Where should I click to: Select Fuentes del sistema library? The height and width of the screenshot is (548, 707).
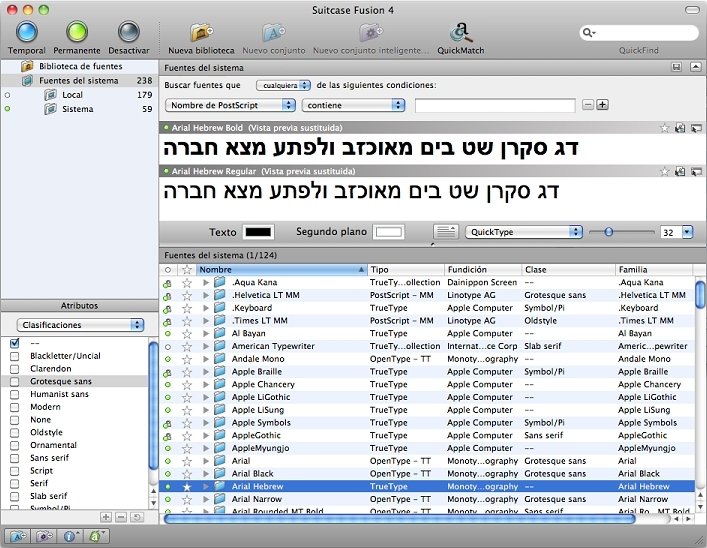79,81
